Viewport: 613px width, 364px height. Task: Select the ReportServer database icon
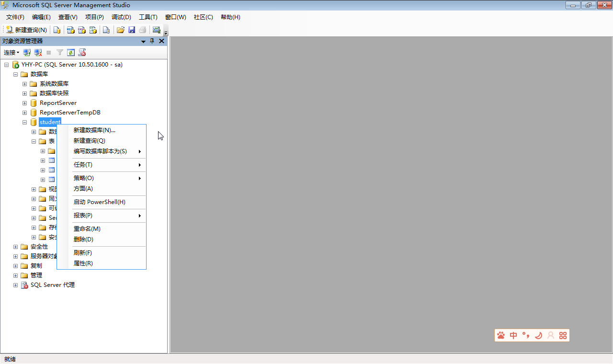[34, 103]
